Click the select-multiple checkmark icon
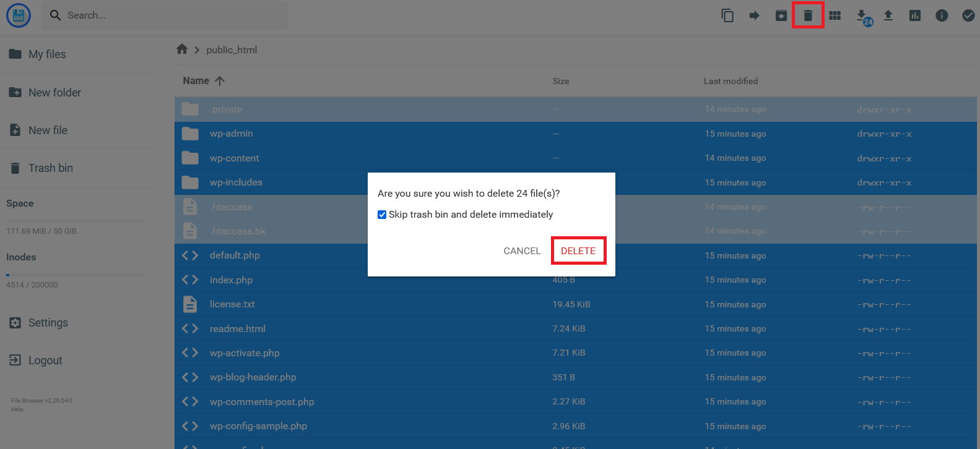Image resolution: width=980 pixels, height=449 pixels. pos(968,15)
